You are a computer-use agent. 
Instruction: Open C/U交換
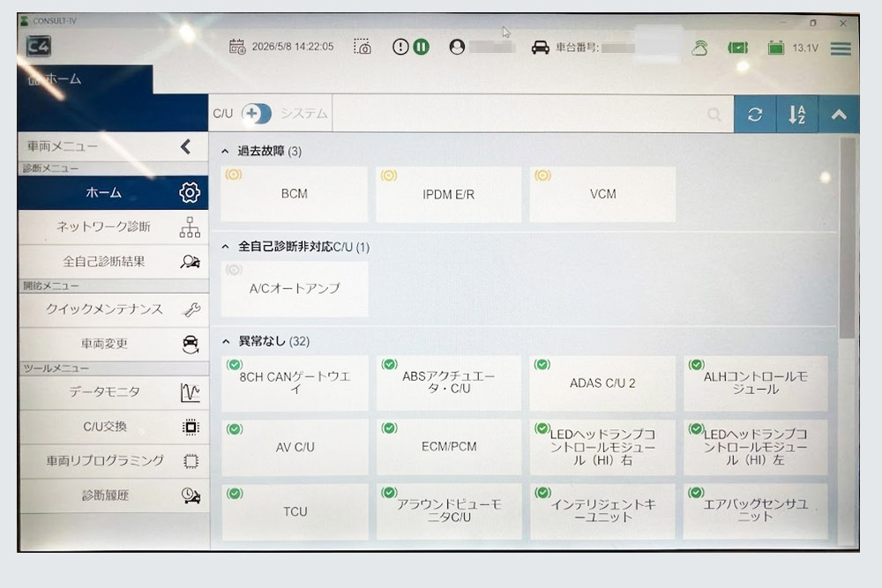click(113, 427)
